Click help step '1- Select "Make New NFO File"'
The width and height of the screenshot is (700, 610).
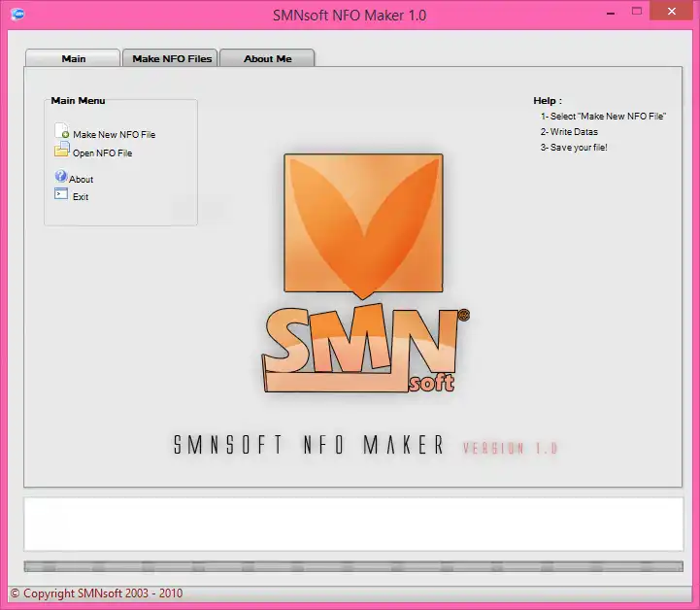(603, 117)
